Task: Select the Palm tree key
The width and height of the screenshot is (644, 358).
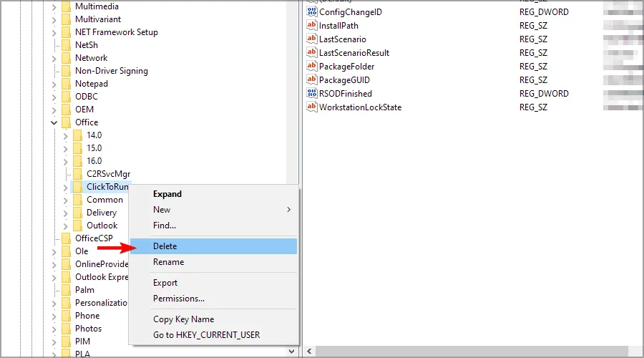Action: (84, 290)
